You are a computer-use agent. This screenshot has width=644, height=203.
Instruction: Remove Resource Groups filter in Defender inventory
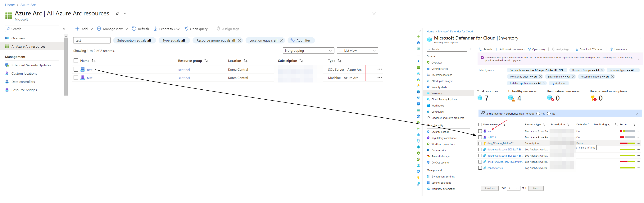pos(602,70)
